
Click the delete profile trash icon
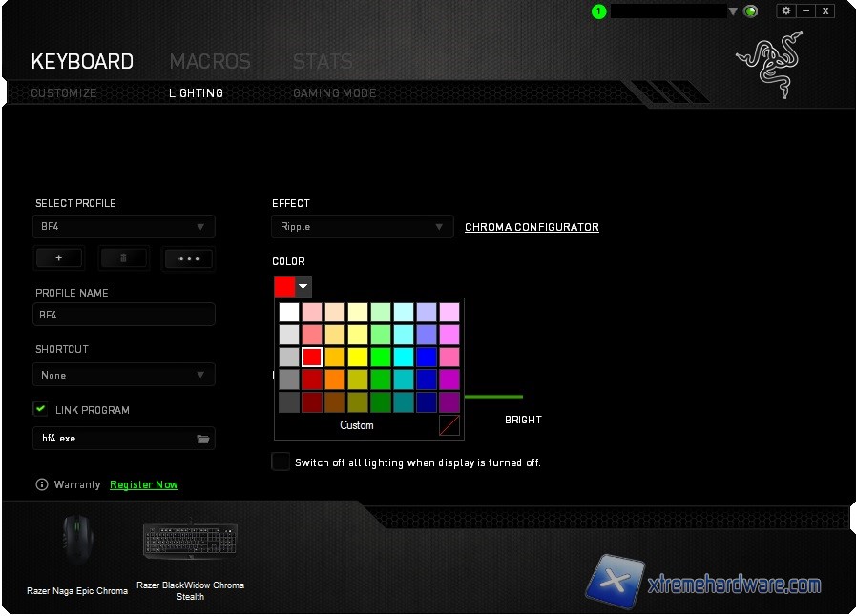click(124, 258)
